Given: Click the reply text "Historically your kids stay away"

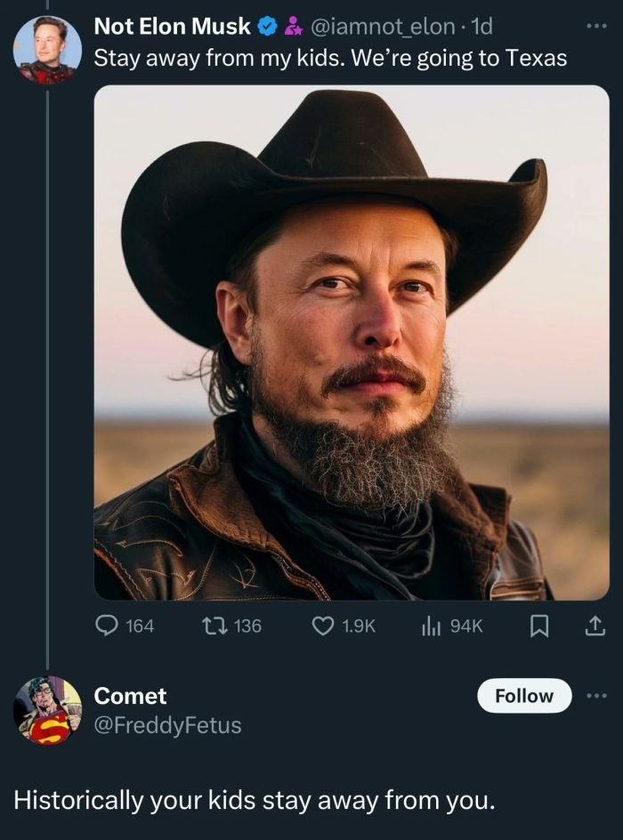Looking at the screenshot, I should pyautogui.click(x=254, y=799).
